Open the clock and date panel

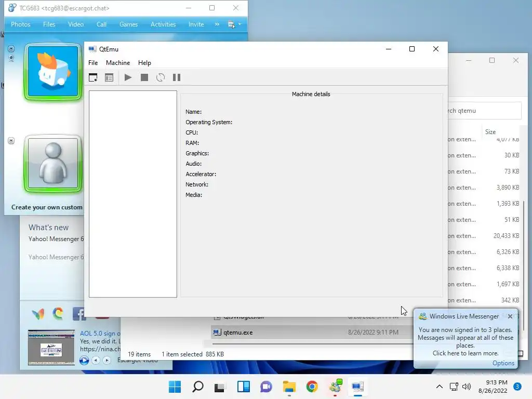493,387
